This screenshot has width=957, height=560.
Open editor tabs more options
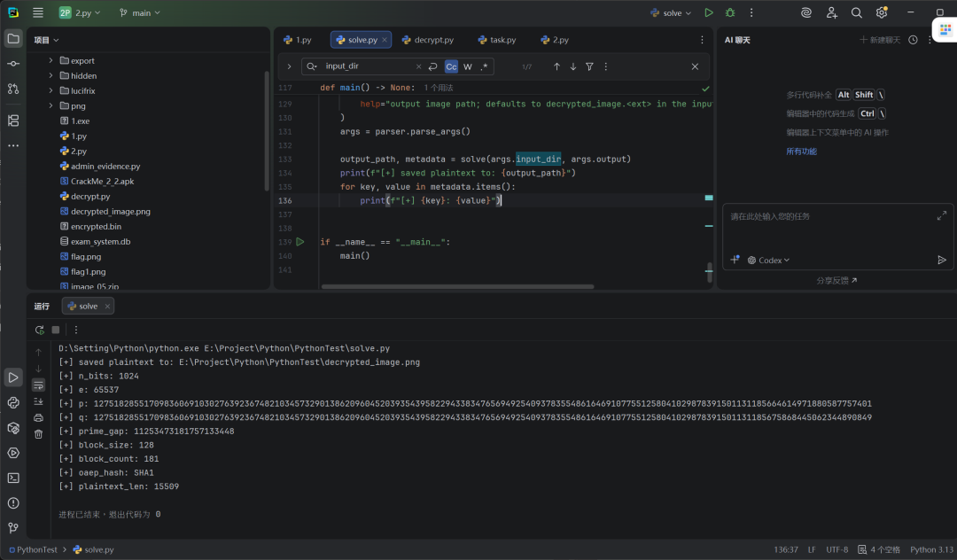[x=702, y=40]
